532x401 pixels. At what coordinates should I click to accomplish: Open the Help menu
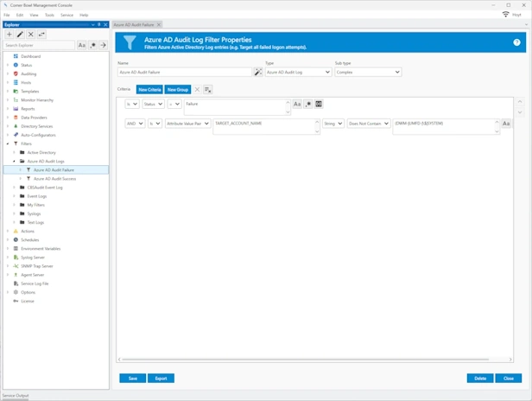(x=84, y=15)
